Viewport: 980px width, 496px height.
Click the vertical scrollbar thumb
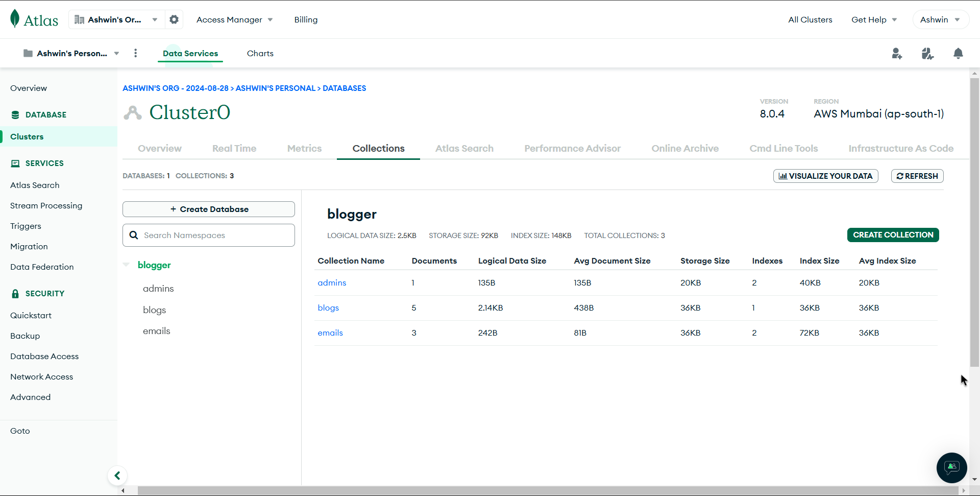point(974,222)
